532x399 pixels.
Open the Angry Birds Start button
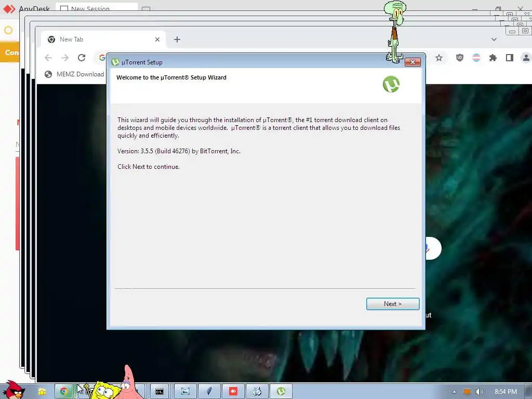pos(14,390)
